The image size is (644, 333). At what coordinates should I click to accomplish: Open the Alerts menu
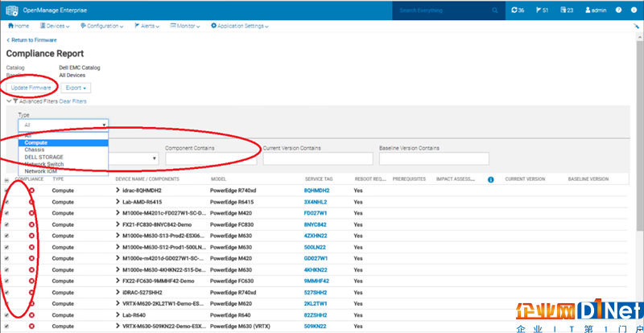click(147, 26)
